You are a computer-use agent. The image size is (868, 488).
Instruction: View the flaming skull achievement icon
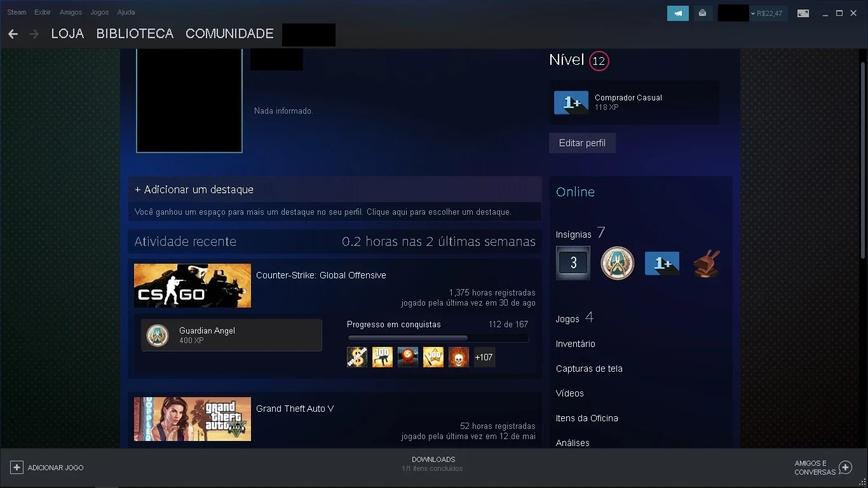[x=459, y=357]
